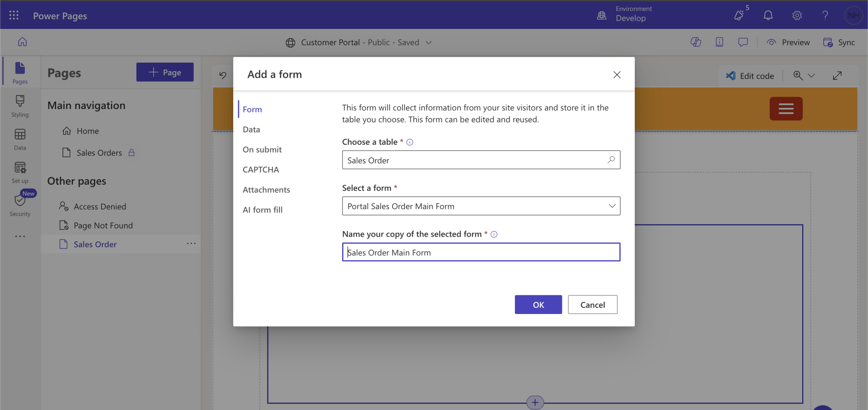This screenshot has width=868, height=410.
Task: Click the help question mark icon
Action: tap(825, 15)
